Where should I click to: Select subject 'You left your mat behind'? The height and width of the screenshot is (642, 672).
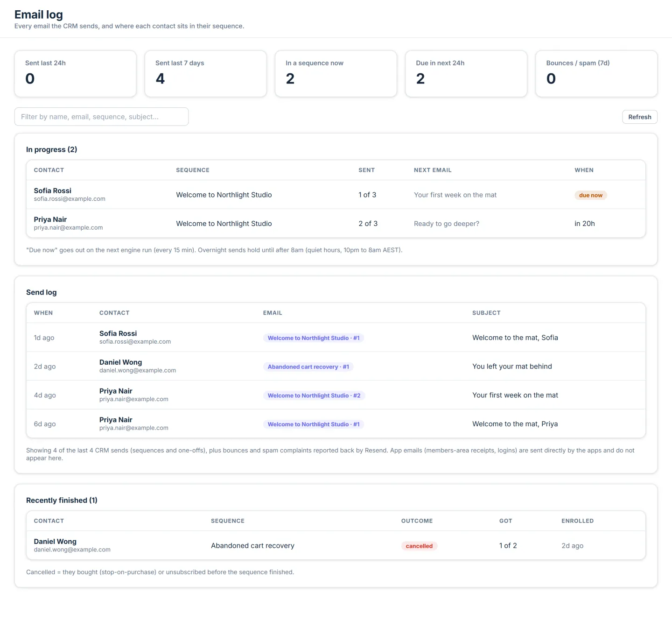coord(512,367)
